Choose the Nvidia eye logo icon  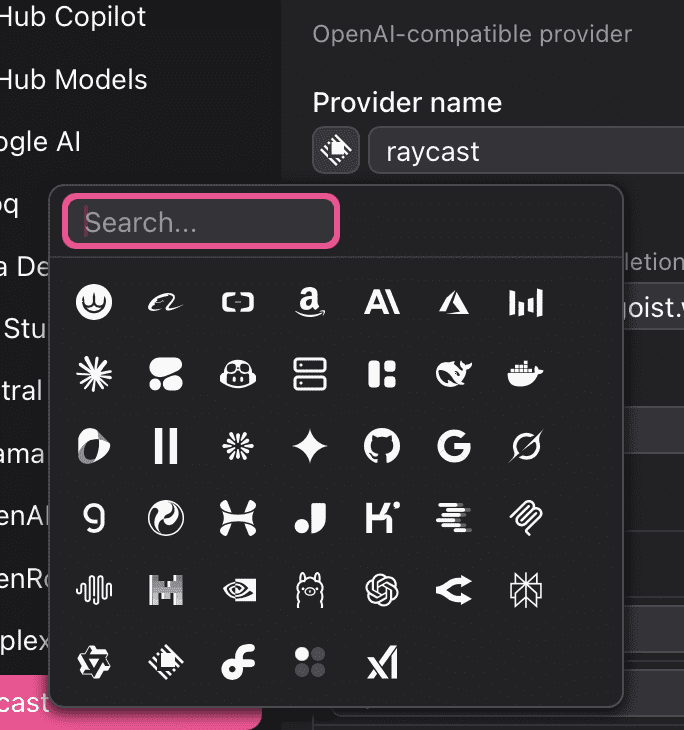coord(238,590)
